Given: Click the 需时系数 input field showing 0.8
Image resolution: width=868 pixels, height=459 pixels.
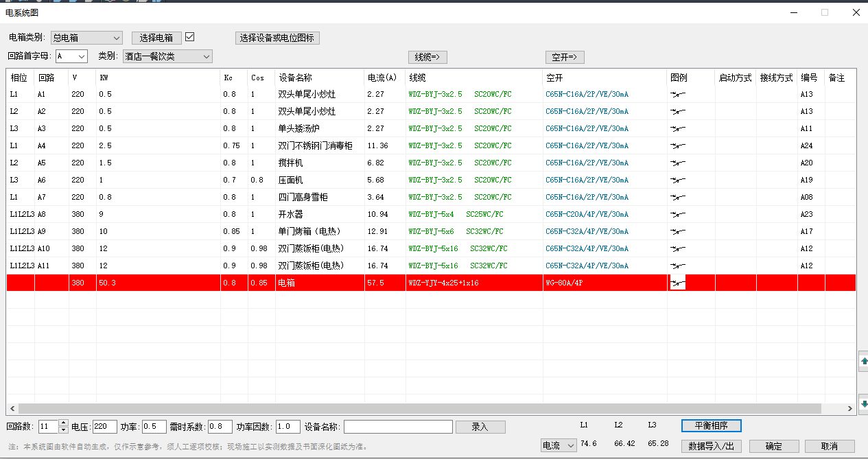Looking at the screenshot, I should click(x=220, y=427).
